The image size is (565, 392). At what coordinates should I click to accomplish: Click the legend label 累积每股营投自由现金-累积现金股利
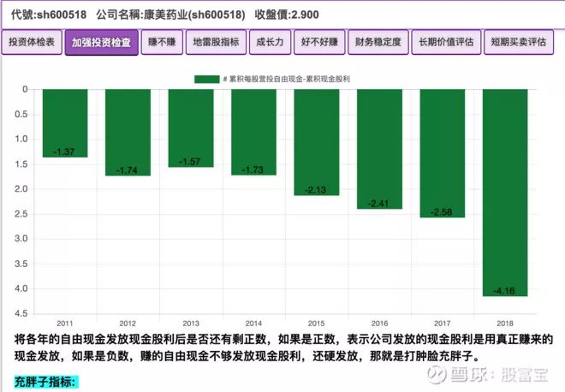(286, 79)
